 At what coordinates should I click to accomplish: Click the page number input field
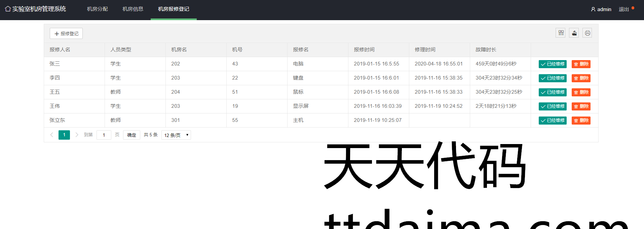point(104,135)
